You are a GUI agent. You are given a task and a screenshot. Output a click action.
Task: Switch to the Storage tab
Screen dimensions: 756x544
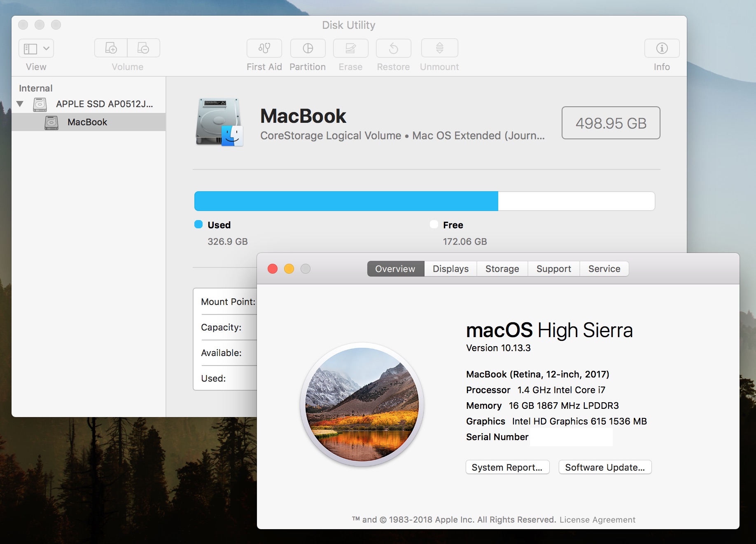502,269
